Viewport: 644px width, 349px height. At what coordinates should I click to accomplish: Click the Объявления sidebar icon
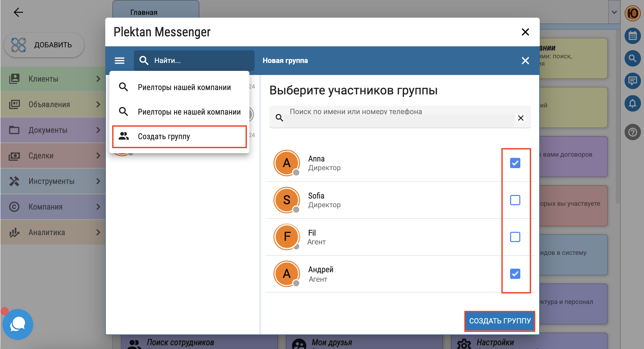tap(14, 104)
